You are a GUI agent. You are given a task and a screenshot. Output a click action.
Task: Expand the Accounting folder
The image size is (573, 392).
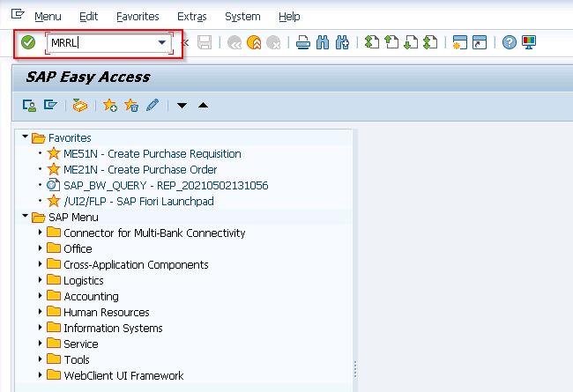pyautogui.click(x=40, y=295)
